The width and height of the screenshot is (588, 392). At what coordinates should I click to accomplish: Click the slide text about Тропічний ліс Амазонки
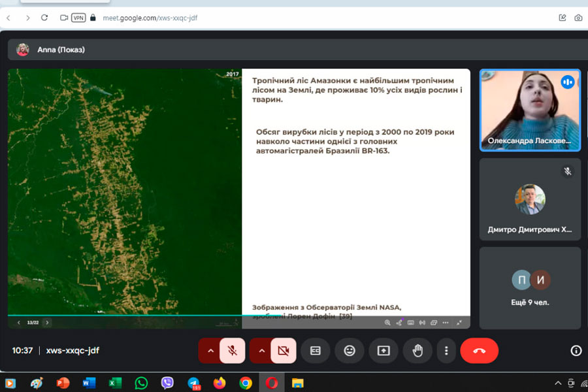coord(357,90)
